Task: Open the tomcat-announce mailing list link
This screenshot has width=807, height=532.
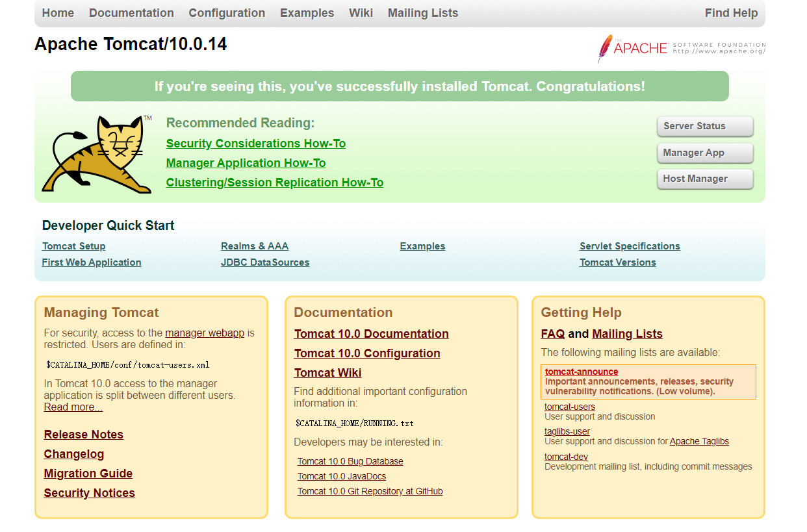Action: pos(582,372)
